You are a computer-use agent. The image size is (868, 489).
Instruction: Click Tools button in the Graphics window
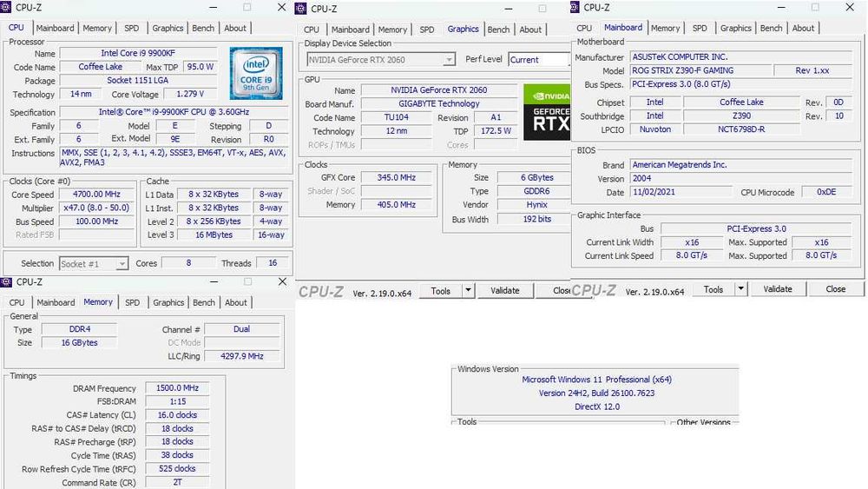point(441,290)
